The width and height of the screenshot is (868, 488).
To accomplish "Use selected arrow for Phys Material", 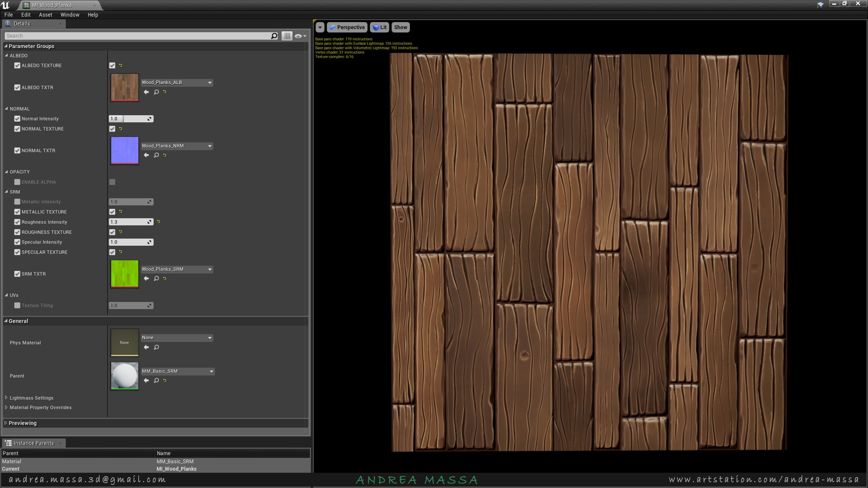I will tap(146, 347).
